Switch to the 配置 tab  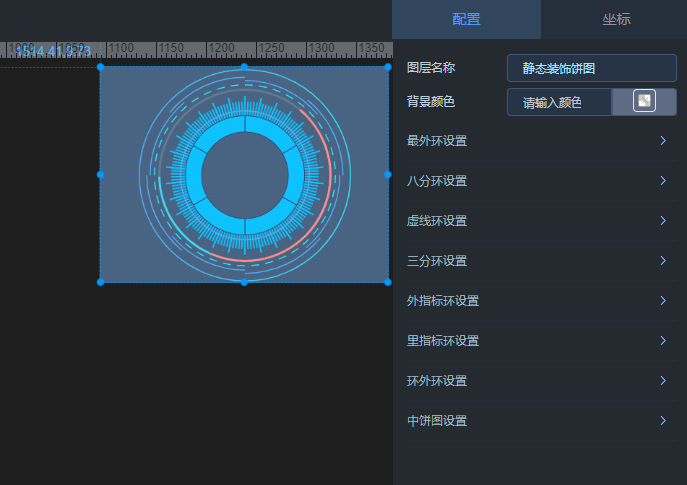pyautogui.click(x=466, y=19)
